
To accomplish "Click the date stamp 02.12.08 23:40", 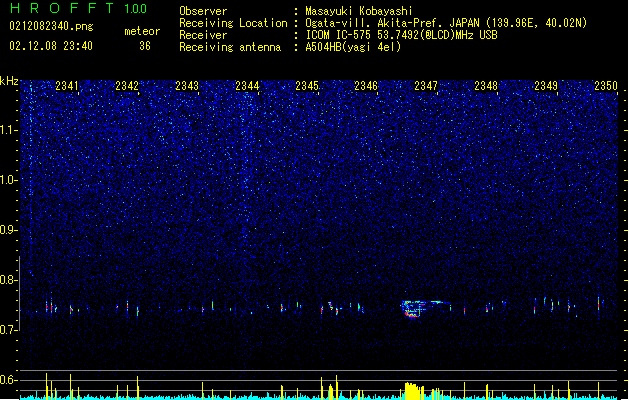I will click(51, 46).
